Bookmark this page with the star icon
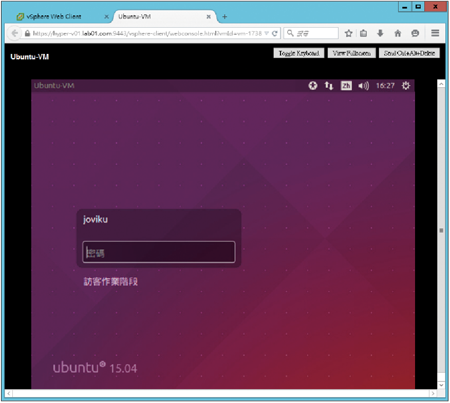The image size is (450, 403). click(348, 33)
